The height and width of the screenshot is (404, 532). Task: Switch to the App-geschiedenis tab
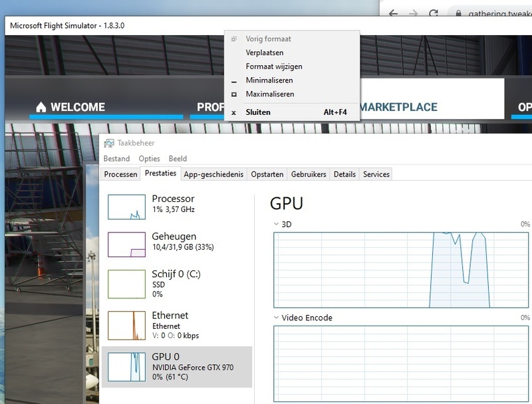pos(213,174)
